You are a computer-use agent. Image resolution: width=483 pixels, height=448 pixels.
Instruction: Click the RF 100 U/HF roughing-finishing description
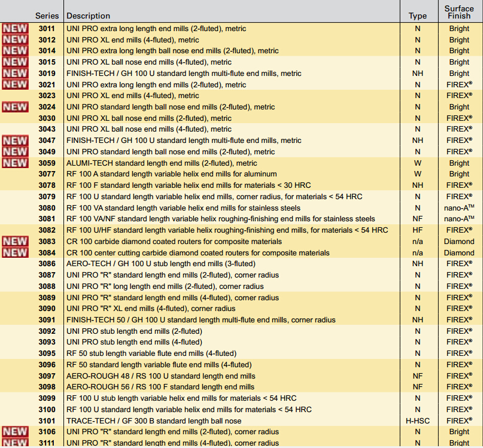[x=227, y=230]
